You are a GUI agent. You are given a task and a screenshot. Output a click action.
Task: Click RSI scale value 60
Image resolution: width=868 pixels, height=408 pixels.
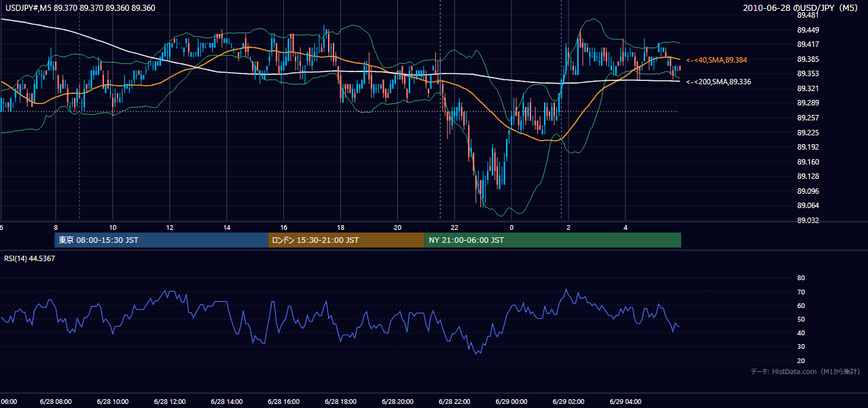click(801, 305)
